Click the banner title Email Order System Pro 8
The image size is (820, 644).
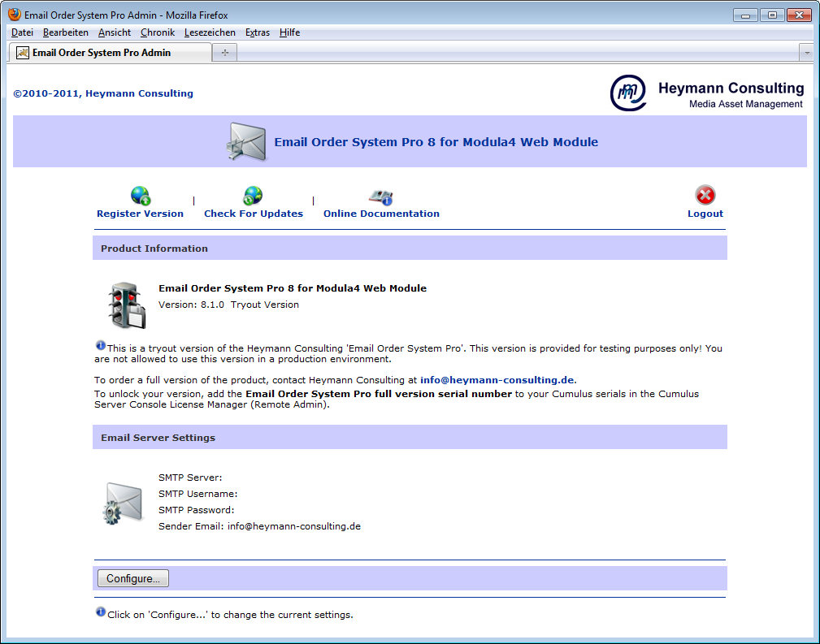point(436,141)
